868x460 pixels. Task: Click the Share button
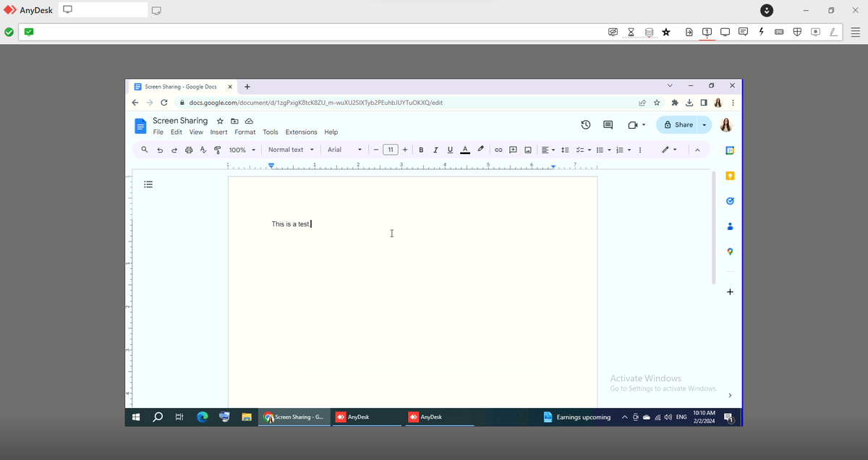click(678, 124)
